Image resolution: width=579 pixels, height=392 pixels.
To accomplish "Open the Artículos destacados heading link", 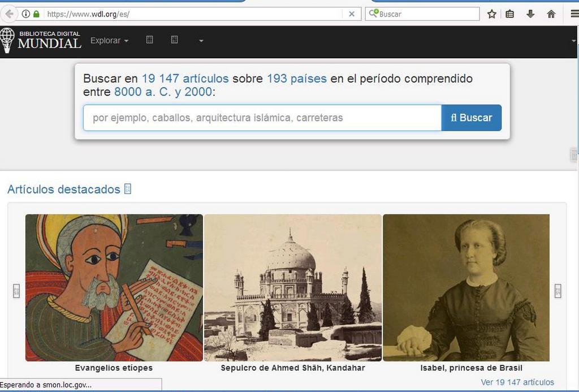I will pos(64,189).
